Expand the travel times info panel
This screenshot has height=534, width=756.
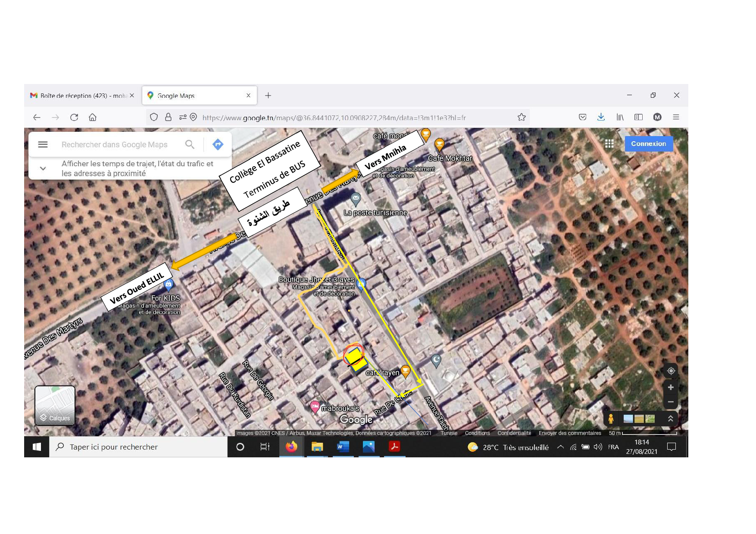pyautogui.click(x=43, y=168)
